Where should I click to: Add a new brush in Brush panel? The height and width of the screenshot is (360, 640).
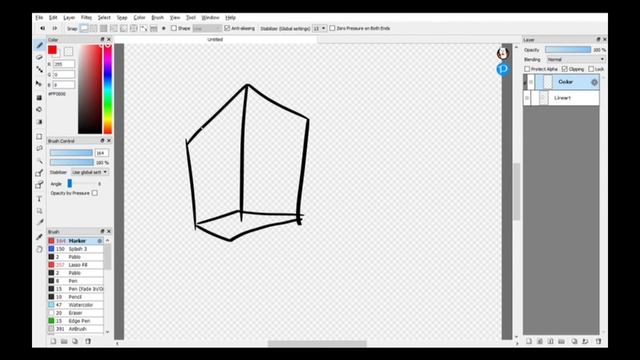coord(53,341)
